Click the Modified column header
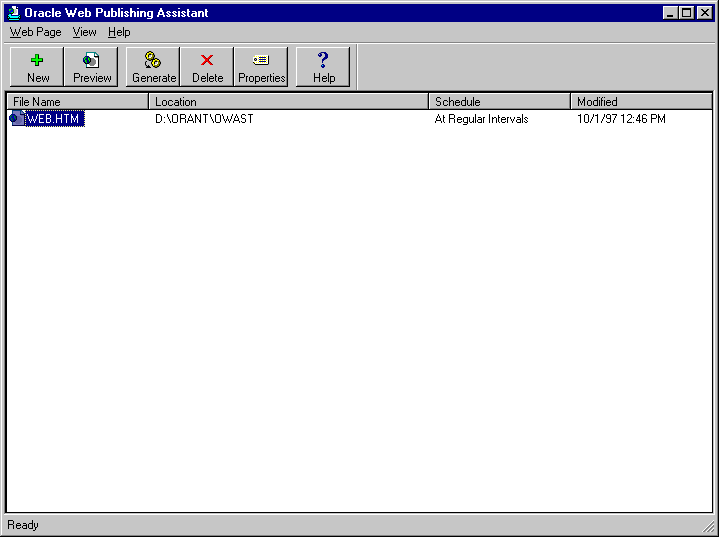 pos(642,101)
